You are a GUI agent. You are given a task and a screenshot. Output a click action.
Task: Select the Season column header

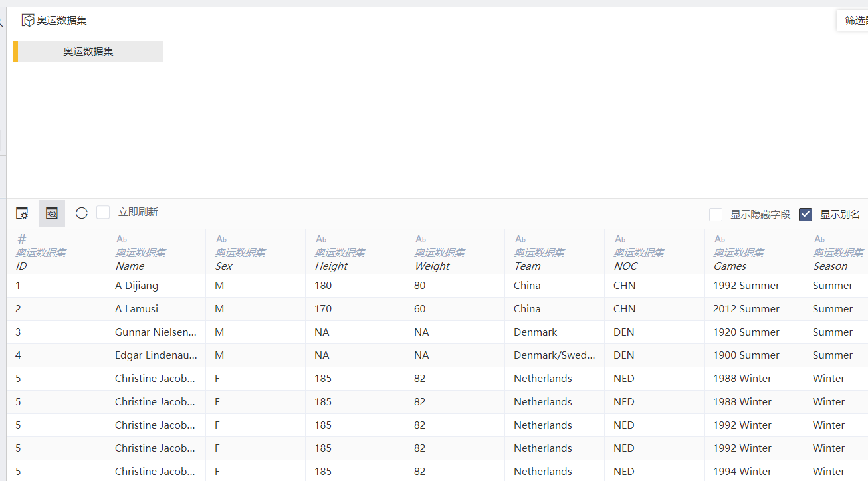[x=836, y=252]
